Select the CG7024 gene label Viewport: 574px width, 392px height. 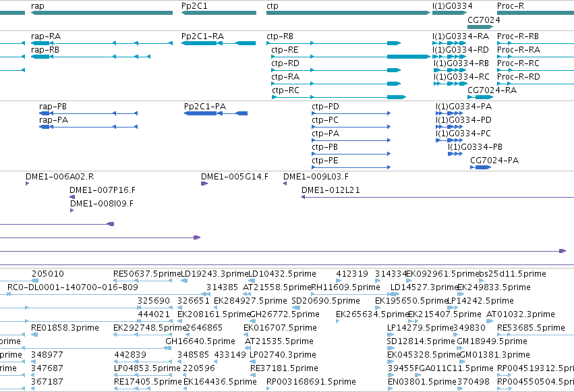[x=484, y=20]
